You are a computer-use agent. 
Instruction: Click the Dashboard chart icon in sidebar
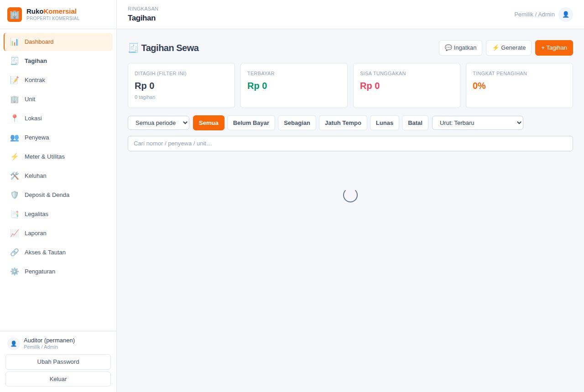pos(15,42)
